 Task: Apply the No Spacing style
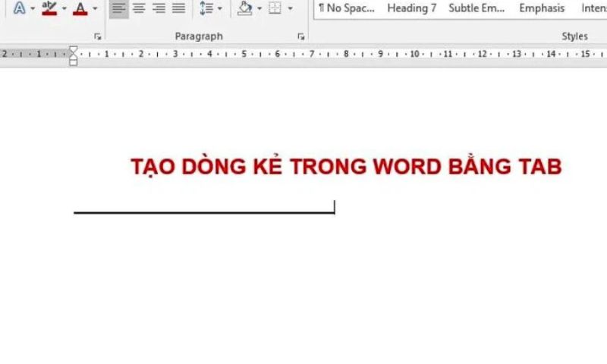347,8
